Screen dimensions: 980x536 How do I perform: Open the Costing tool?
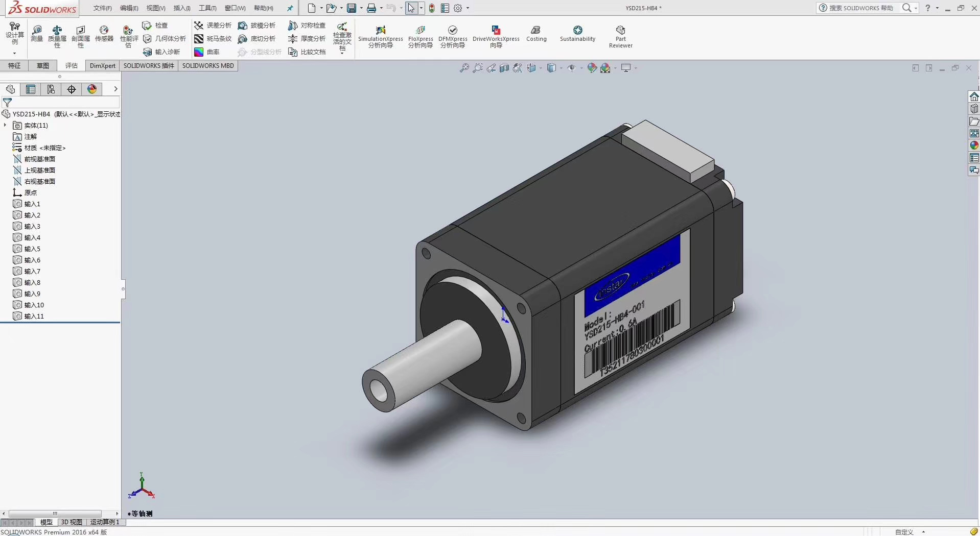536,34
